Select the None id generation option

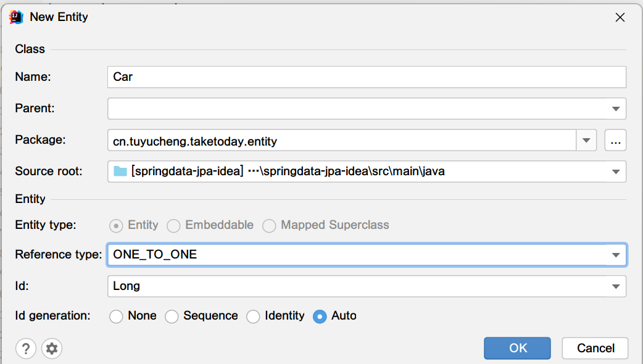[x=116, y=316]
